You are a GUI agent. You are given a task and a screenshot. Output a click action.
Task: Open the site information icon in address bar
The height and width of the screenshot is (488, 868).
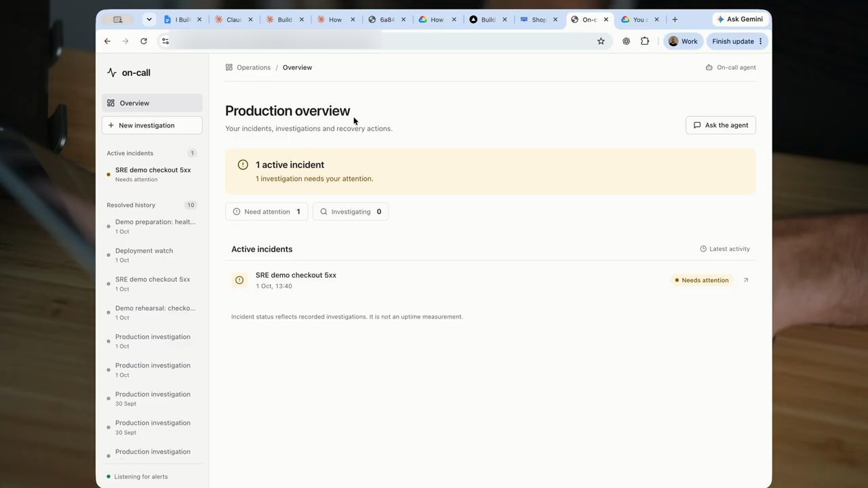[165, 41]
